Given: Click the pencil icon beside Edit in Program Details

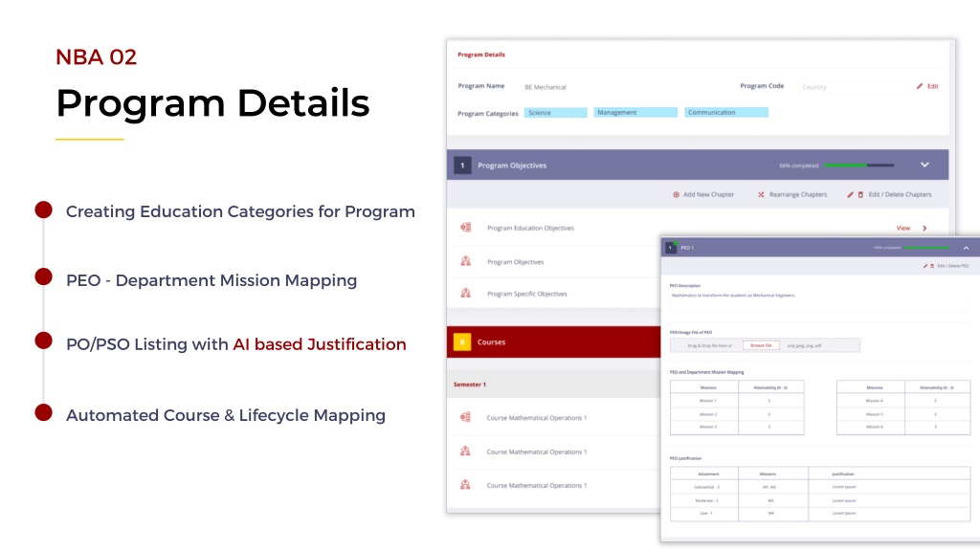Looking at the screenshot, I should pyautogui.click(x=920, y=86).
